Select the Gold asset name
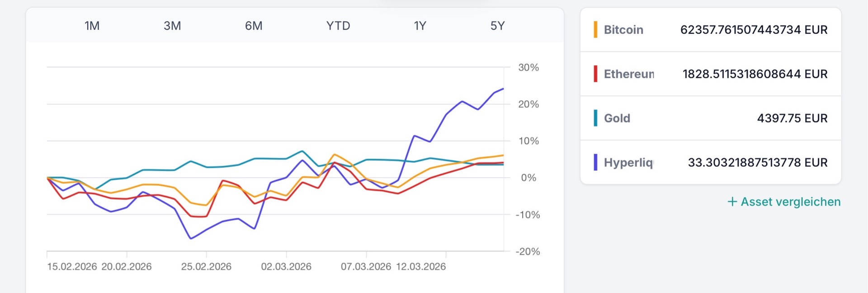Image resolution: width=868 pixels, height=293 pixels. point(617,118)
